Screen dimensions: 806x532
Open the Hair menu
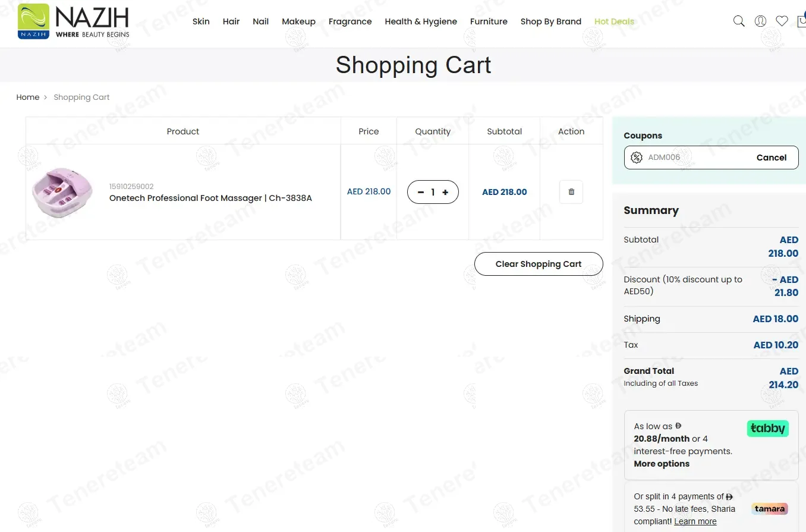coord(231,21)
